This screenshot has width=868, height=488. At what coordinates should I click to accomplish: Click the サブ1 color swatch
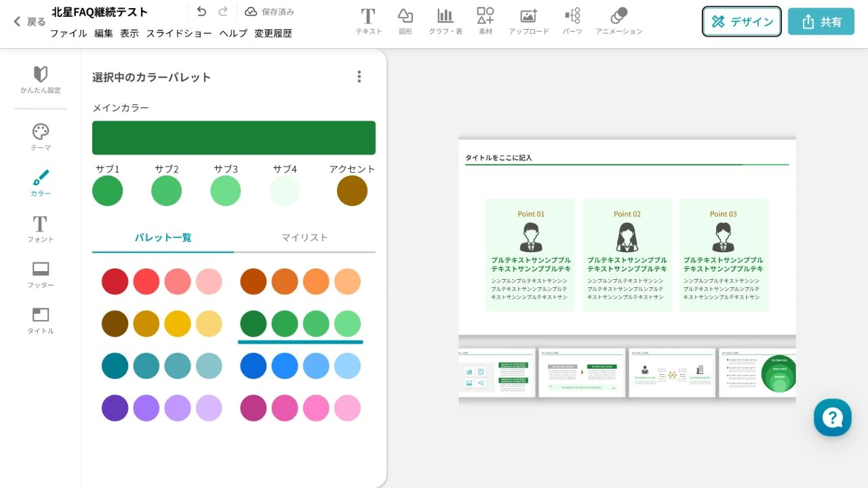107,190
